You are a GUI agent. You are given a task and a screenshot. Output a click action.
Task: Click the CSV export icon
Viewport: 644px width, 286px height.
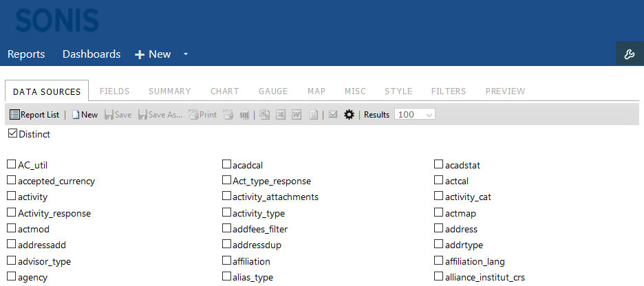click(265, 115)
